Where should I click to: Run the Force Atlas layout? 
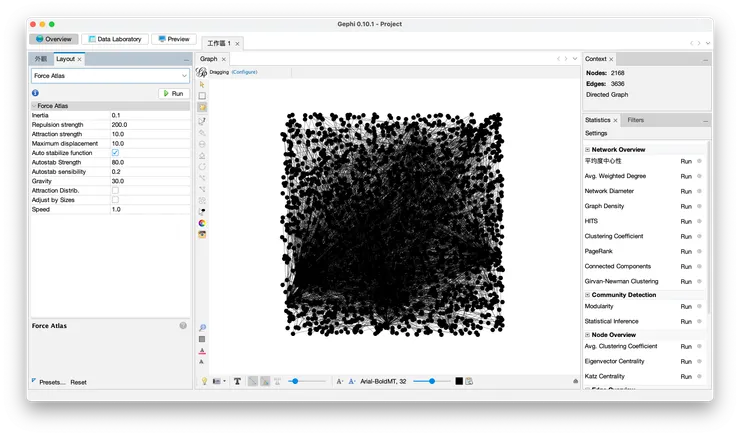coord(174,93)
